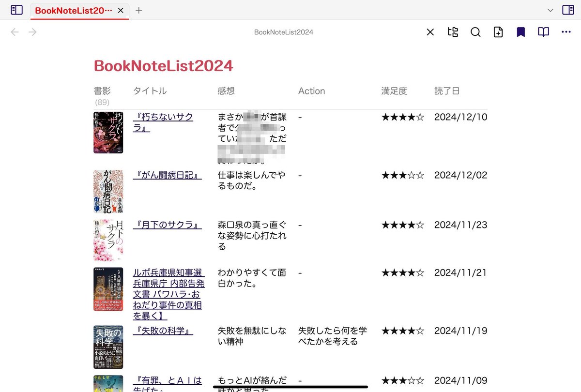The image size is (581, 392).
Task: Click the 失敗の科学 book cover
Action: (x=108, y=347)
